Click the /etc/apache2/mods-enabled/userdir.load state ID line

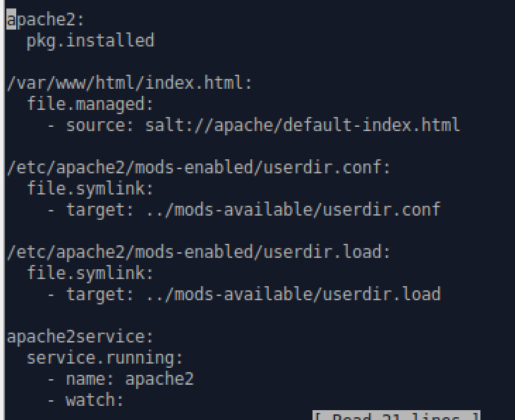coord(198,252)
